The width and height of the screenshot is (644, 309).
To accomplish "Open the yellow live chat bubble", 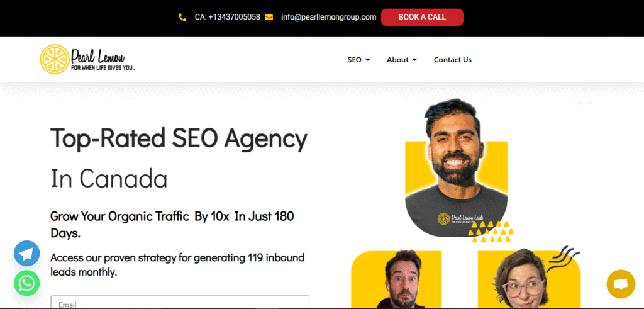I will (x=621, y=284).
